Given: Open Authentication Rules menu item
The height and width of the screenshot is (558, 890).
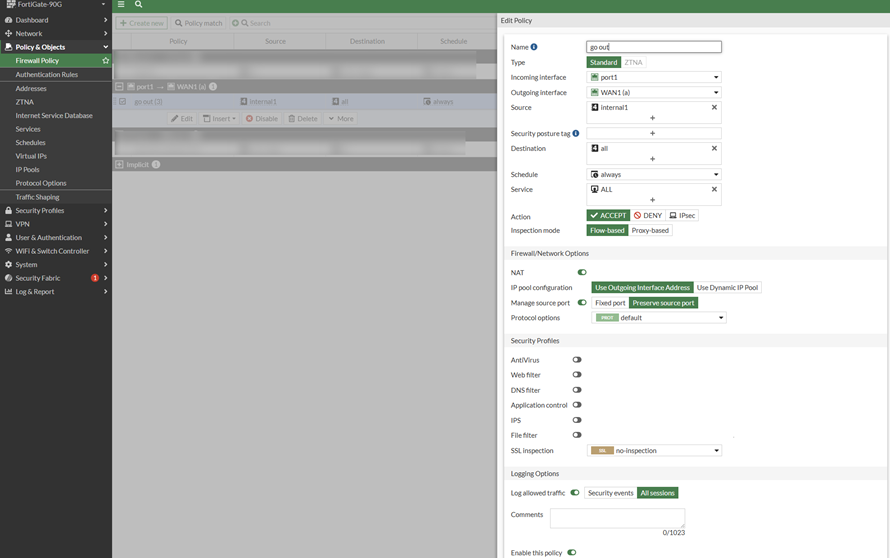Looking at the screenshot, I should pyautogui.click(x=47, y=74).
